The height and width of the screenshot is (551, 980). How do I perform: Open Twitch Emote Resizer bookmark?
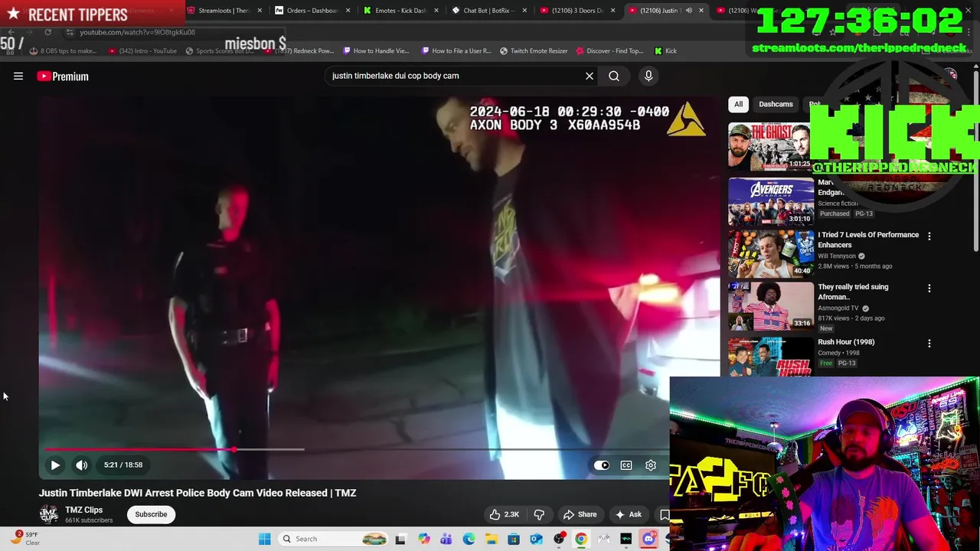coord(534,51)
